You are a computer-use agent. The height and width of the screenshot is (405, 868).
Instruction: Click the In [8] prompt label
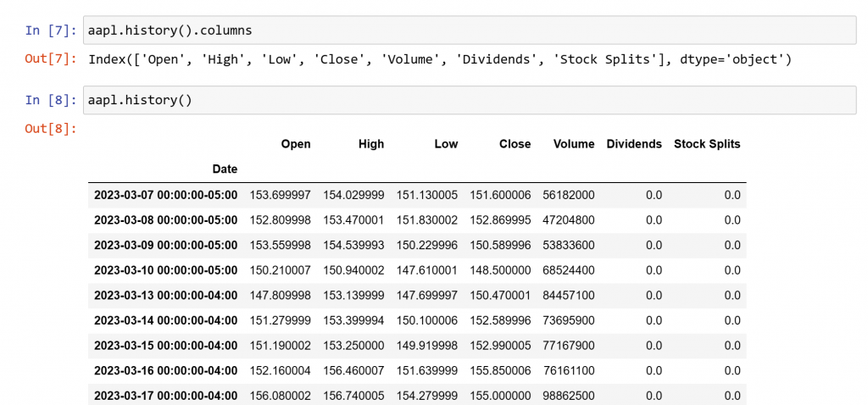click(51, 100)
